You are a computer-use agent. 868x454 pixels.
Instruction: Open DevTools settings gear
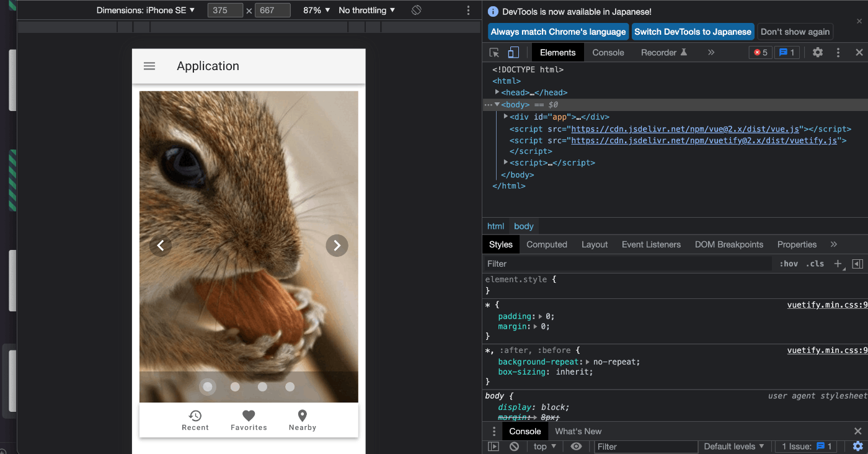(818, 53)
